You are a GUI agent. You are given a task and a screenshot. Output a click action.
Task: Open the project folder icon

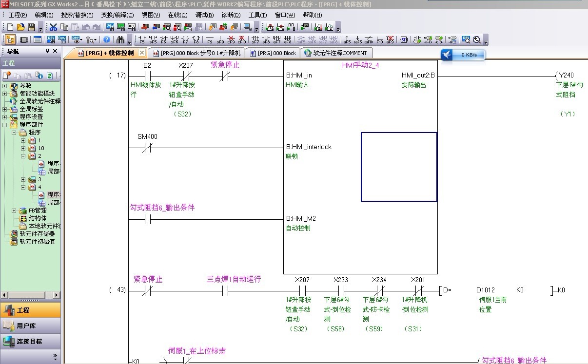click(20, 27)
